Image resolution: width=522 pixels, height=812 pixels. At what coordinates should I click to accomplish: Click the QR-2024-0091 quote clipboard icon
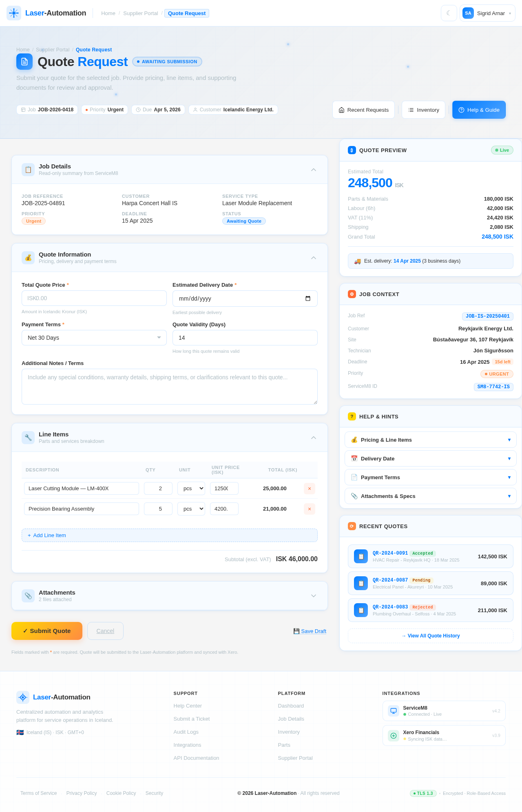pos(361,556)
